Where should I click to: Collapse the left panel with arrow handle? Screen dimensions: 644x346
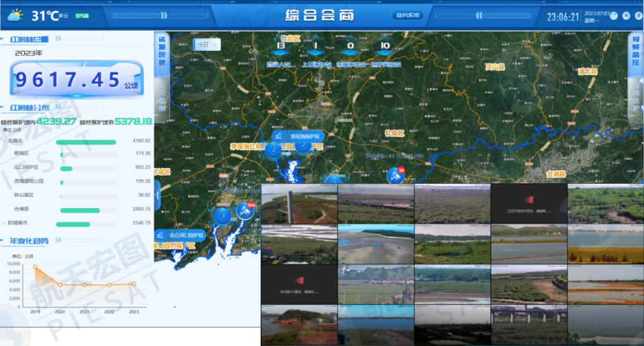[157, 194]
